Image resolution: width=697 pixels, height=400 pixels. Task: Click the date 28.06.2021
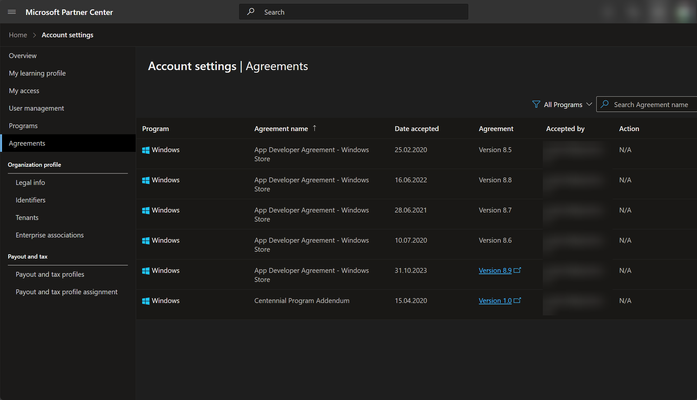point(411,210)
